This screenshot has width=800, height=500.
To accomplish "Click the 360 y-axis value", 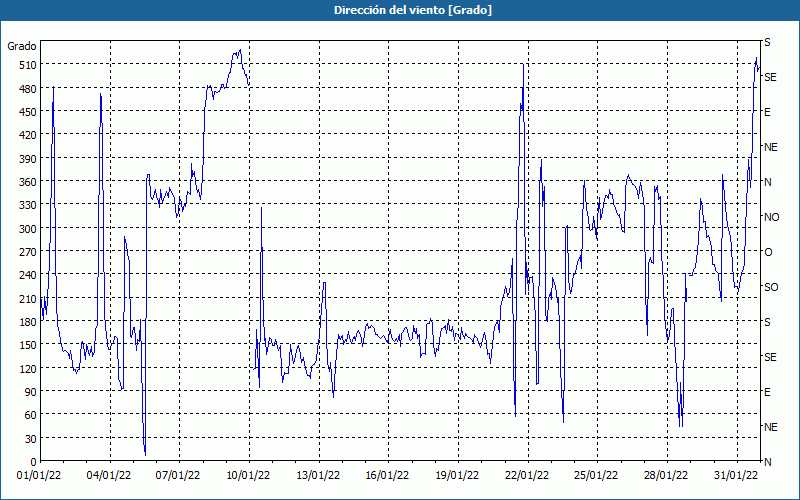I will coord(28,182).
